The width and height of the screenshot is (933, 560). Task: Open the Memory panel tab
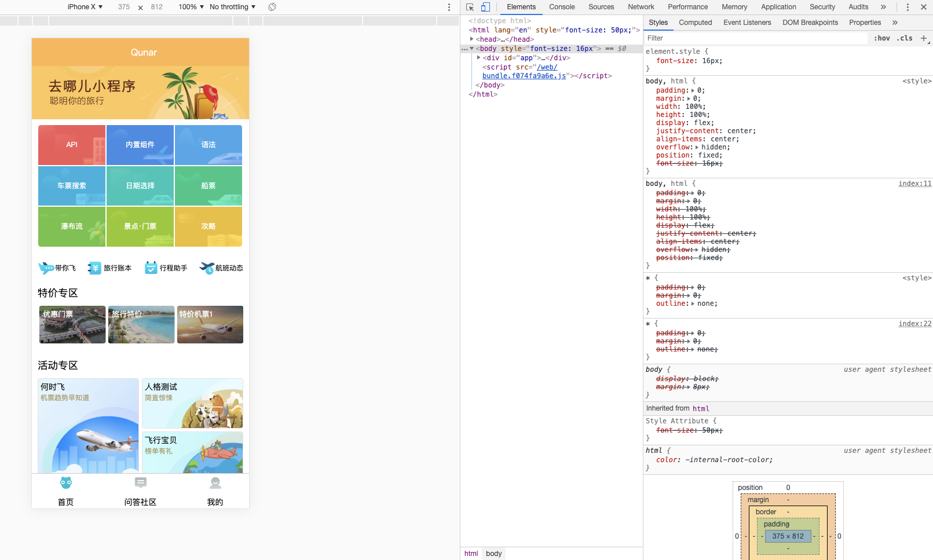point(734,7)
